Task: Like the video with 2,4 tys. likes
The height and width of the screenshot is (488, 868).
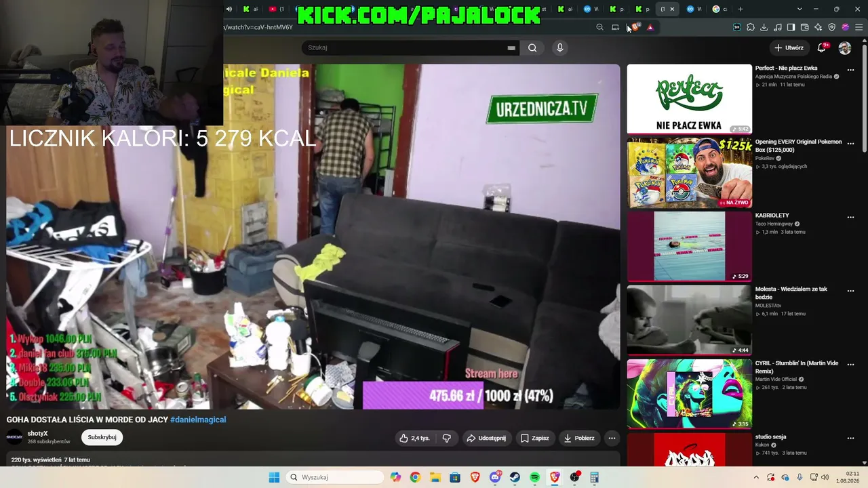Action: tap(414, 438)
